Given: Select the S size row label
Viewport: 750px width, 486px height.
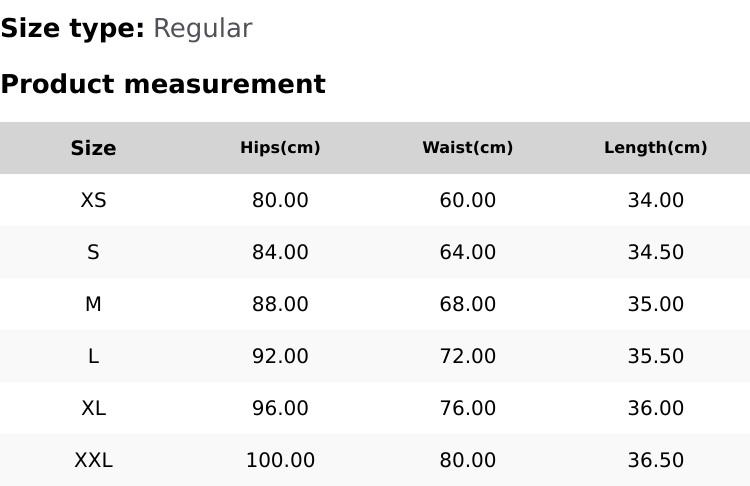Looking at the screenshot, I should 93,252.
